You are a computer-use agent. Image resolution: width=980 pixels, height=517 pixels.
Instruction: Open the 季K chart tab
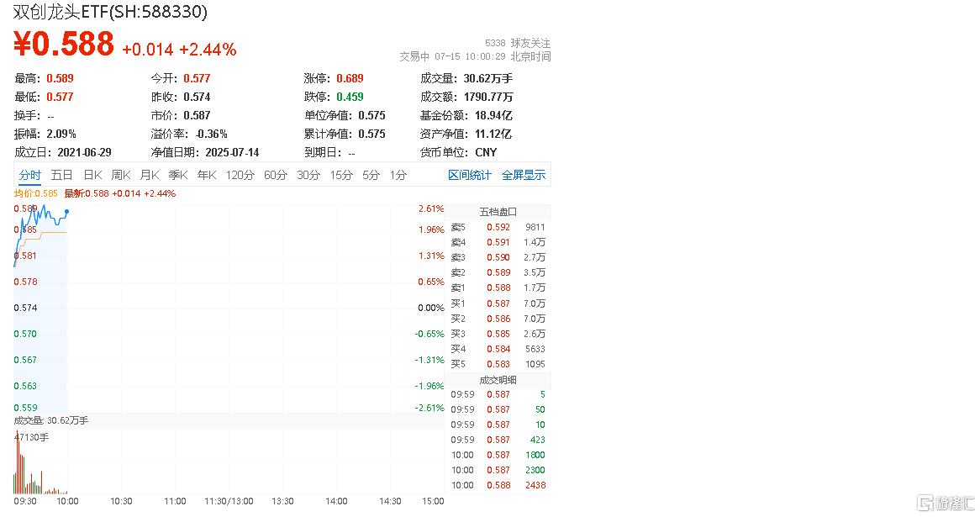point(178,175)
